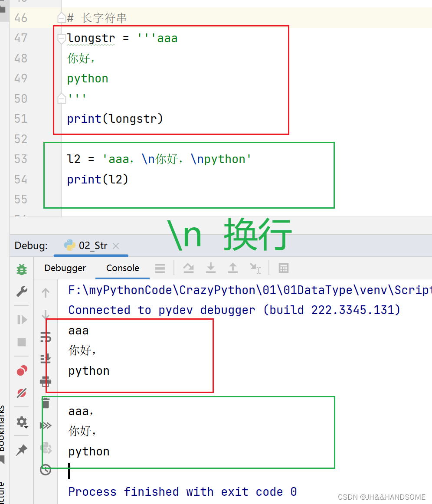The width and height of the screenshot is (432, 504).
Task: Click the double-chevron console prompt icon
Action: coord(46,425)
